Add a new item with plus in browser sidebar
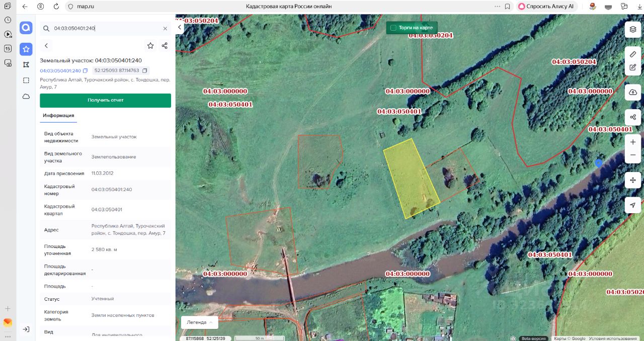 point(8,308)
